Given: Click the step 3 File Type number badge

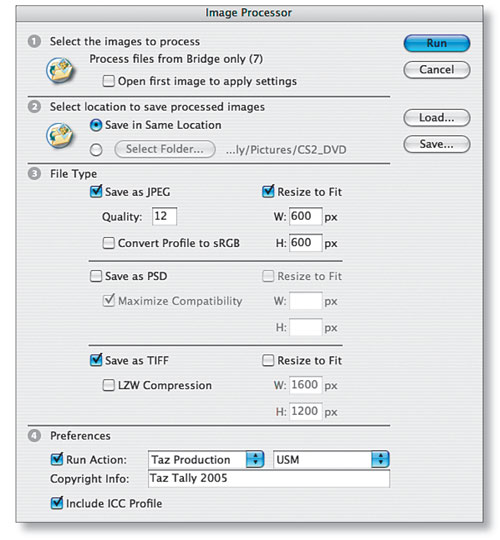Looking at the screenshot, I should click(x=34, y=174).
